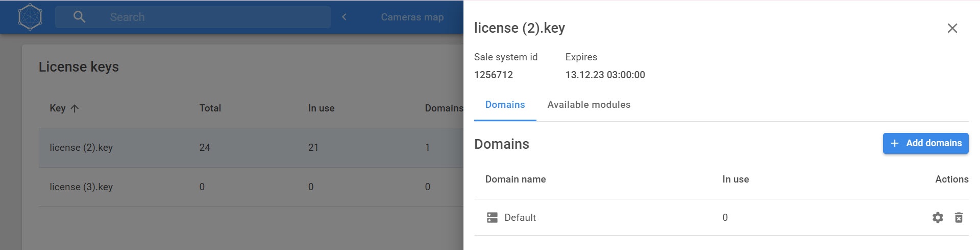Open settings gear for Default domain

(938, 218)
